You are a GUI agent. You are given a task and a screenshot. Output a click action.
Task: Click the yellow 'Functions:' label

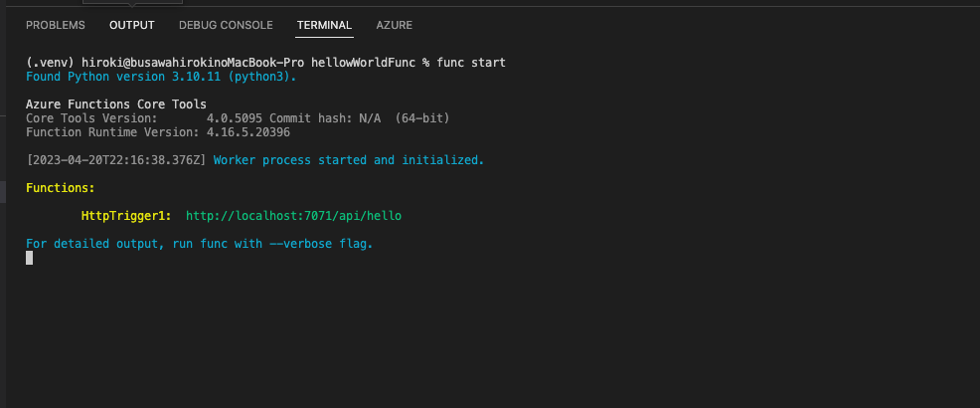(61, 188)
